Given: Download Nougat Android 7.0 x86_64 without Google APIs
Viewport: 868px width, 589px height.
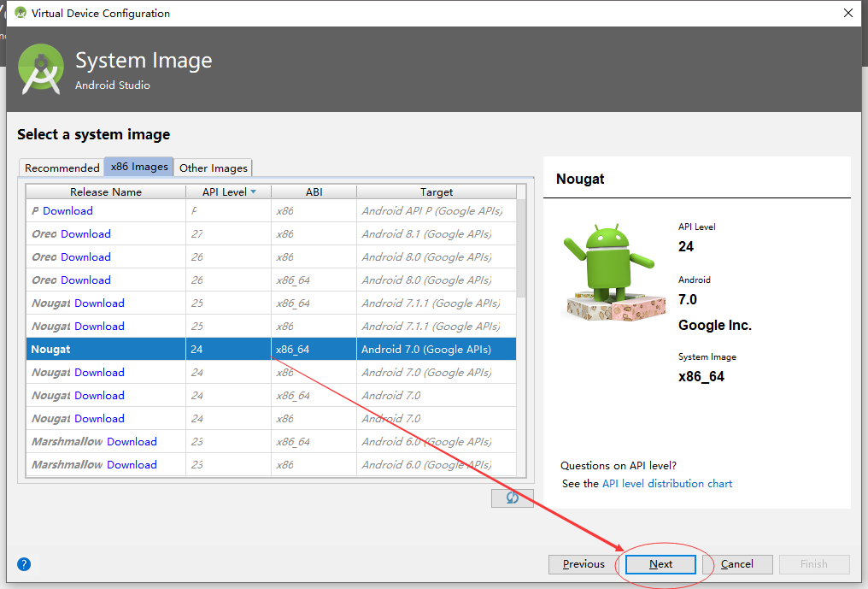Looking at the screenshot, I should 100,396.
